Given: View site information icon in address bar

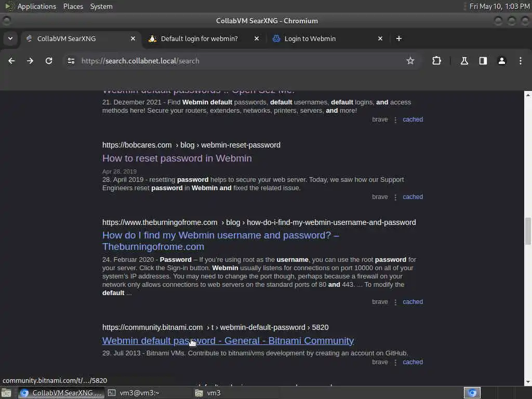Looking at the screenshot, I should click(x=71, y=61).
